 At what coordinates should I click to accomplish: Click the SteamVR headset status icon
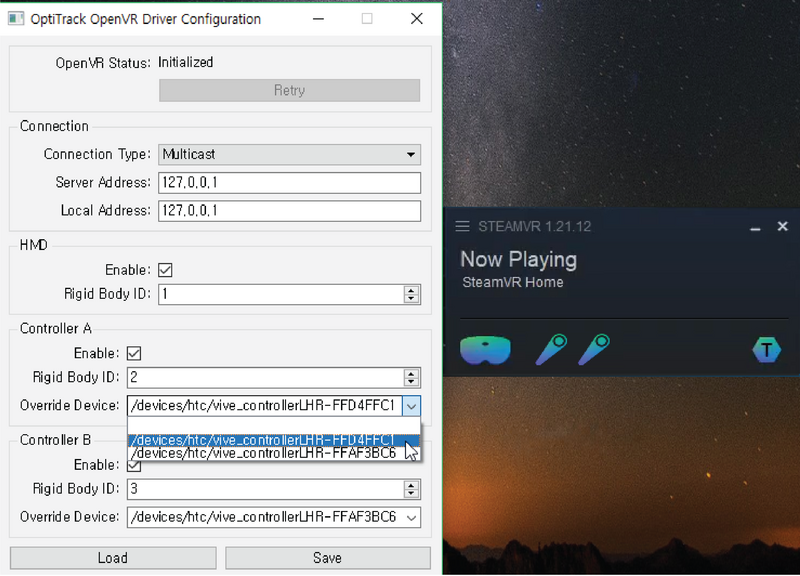pos(485,348)
